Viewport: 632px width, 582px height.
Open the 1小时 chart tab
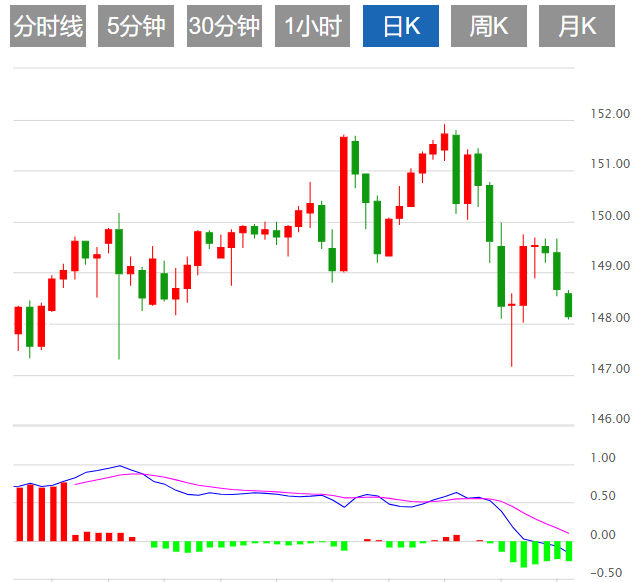point(312,26)
